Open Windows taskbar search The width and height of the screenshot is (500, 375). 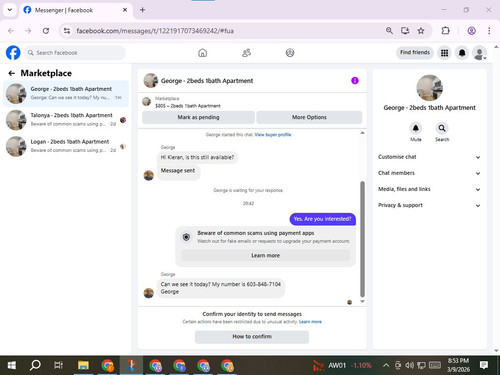point(35,365)
